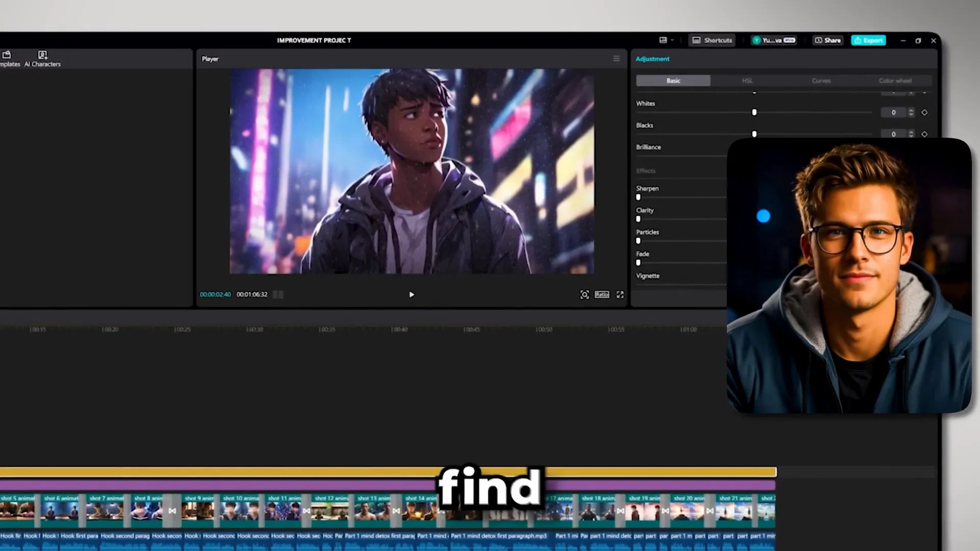This screenshot has width=980, height=551.
Task: Click the 01:00 timeline ruler mark
Action: point(688,330)
